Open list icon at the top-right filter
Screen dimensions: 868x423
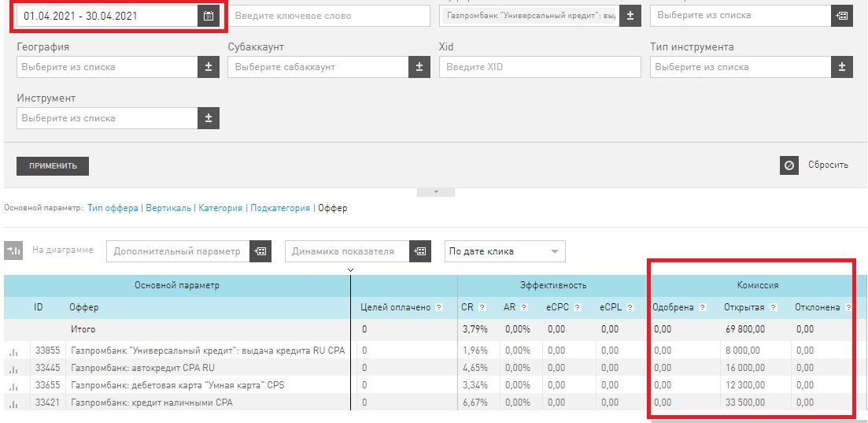pyautogui.click(x=842, y=16)
